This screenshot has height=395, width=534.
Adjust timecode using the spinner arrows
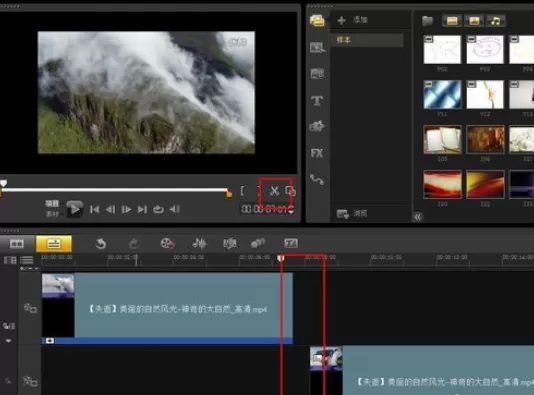[x=291, y=210]
